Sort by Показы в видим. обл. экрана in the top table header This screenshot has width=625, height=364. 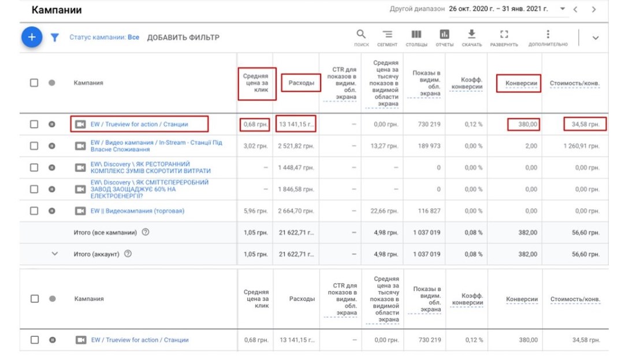[x=426, y=83]
